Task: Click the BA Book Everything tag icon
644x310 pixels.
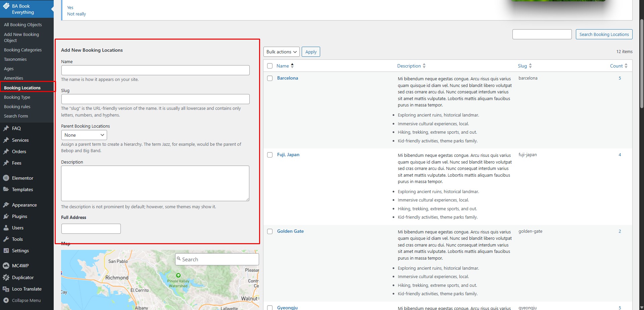Action: pyautogui.click(x=6, y=6)
